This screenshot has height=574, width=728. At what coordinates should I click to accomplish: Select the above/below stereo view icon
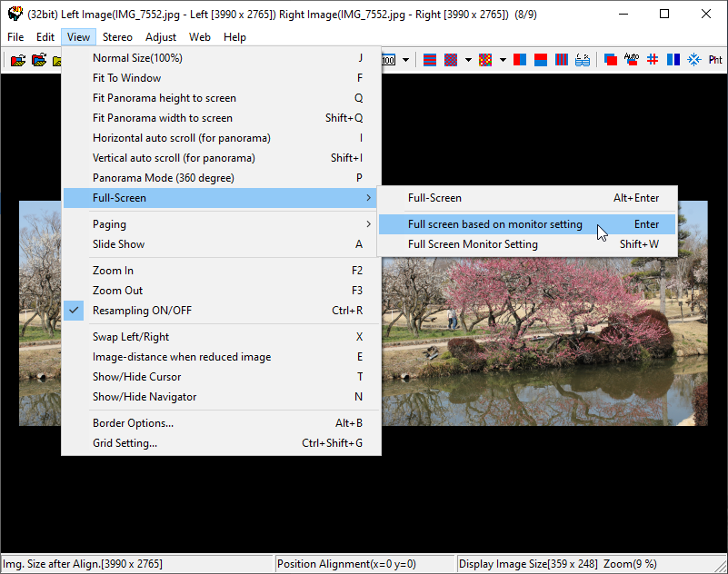[x=541, y=60]
